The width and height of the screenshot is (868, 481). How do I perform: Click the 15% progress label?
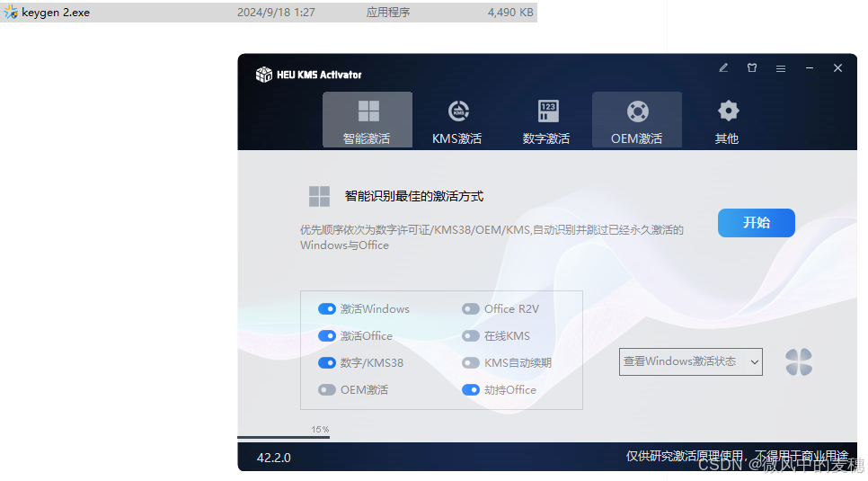tap(320, 430)
